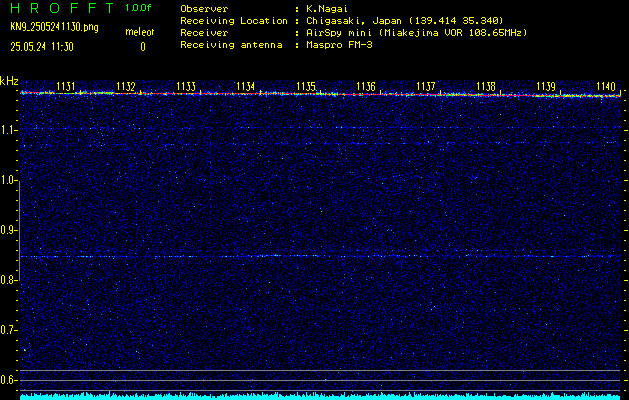Click the observer name K.Nagai
629x400 pixels.
coord(327,9)
